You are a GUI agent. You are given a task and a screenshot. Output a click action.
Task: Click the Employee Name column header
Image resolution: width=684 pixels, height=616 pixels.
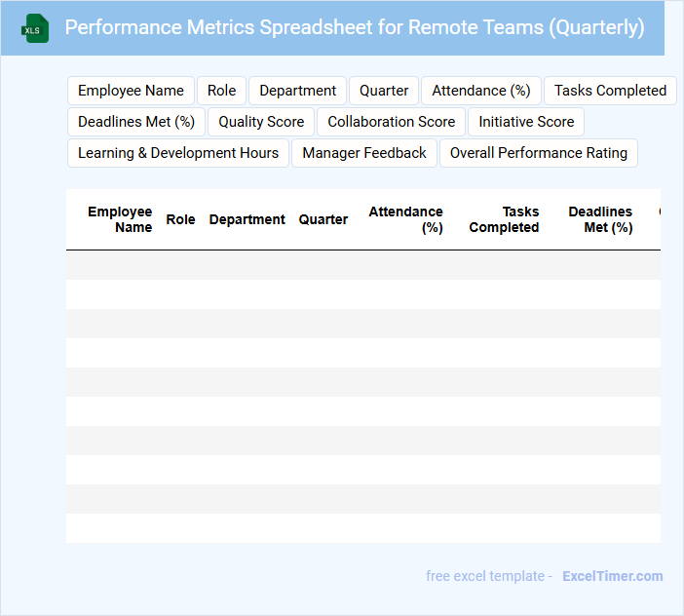(x=120, y=219)
